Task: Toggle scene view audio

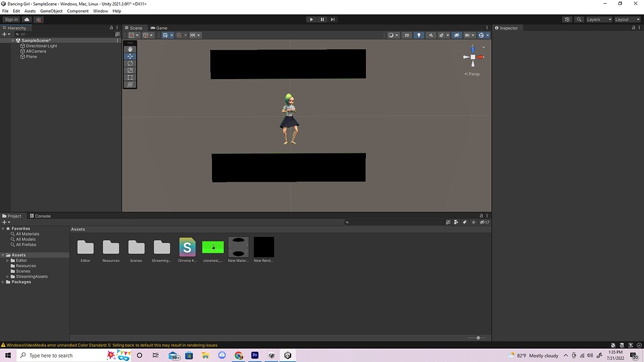Action: [431, 35]
